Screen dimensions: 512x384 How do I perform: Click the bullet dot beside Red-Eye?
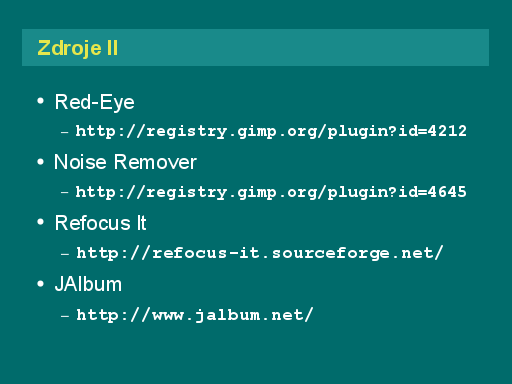pyautogui.click(x=41, y=101)
